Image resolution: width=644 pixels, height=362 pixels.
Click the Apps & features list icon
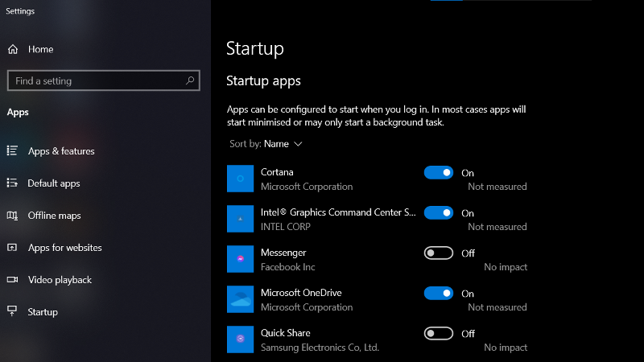coord(12,150)
